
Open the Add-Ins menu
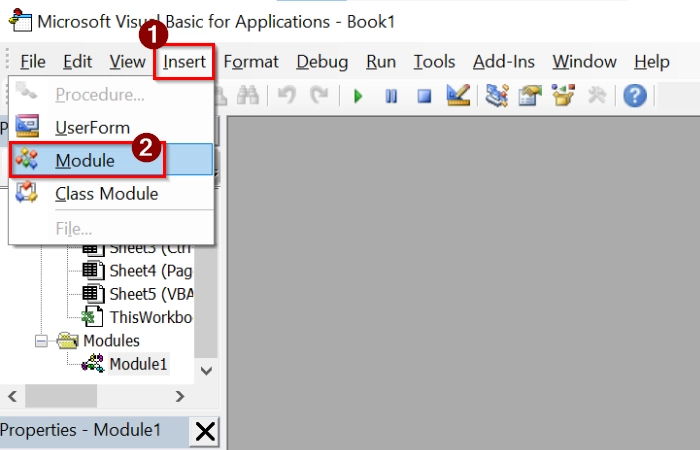(504, 62)
